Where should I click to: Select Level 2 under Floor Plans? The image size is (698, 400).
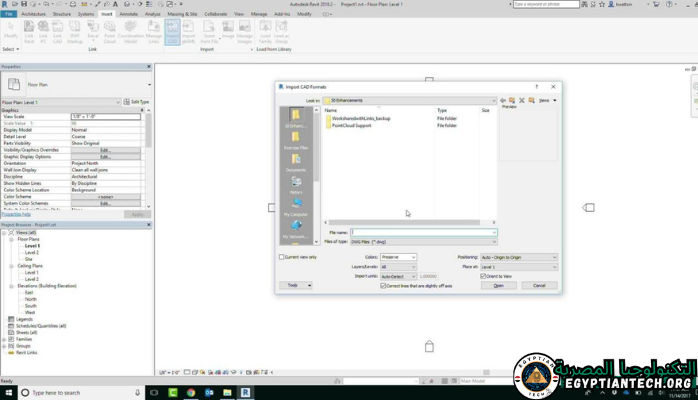tap(32, 252)
